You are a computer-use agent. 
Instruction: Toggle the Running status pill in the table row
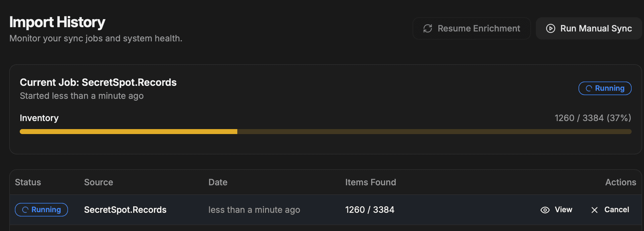click(x=41, y=210)
